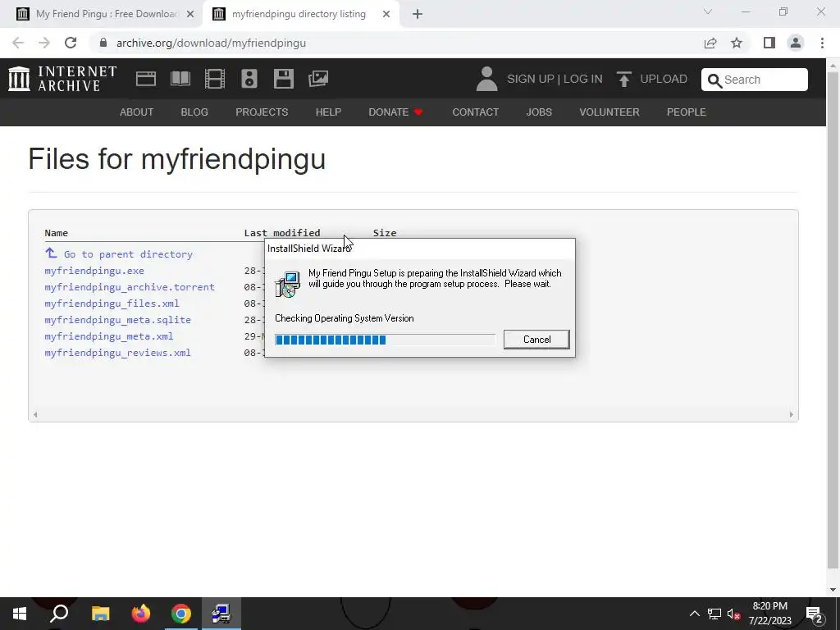Open the CONTACT menu item
840x630 pixels.
pos(475,112)
